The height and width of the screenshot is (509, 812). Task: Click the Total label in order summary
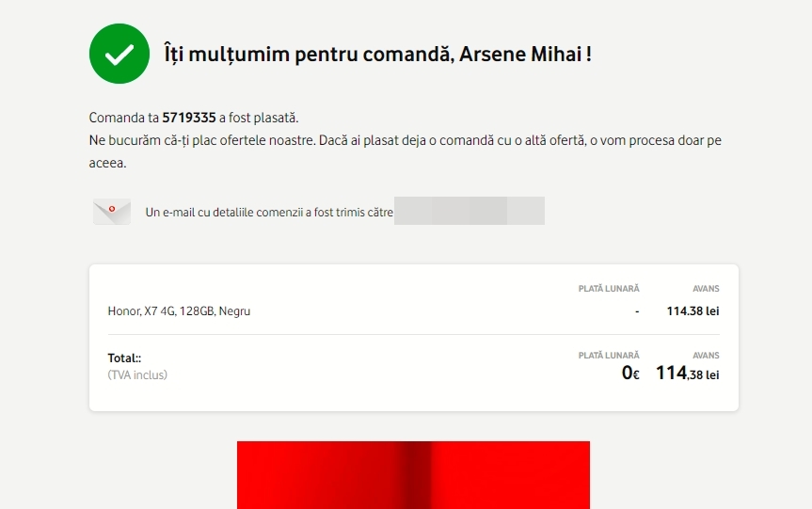[x=124, y=358]
